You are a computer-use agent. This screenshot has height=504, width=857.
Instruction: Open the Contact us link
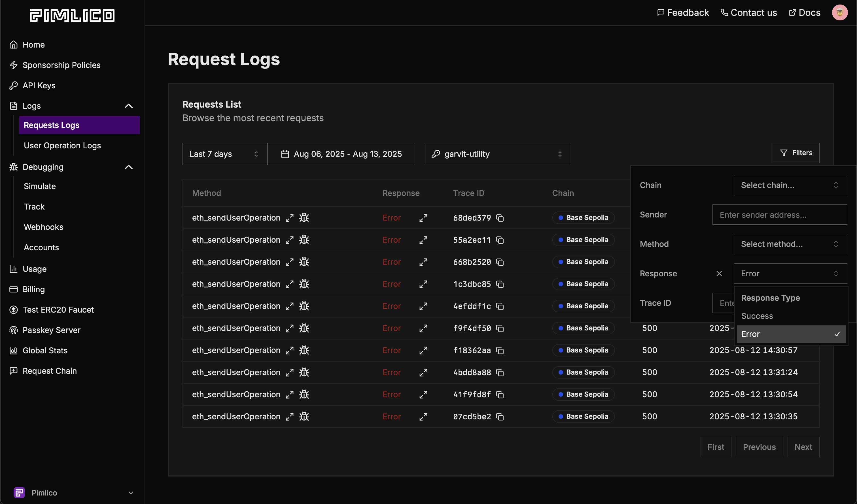(749, 12)
